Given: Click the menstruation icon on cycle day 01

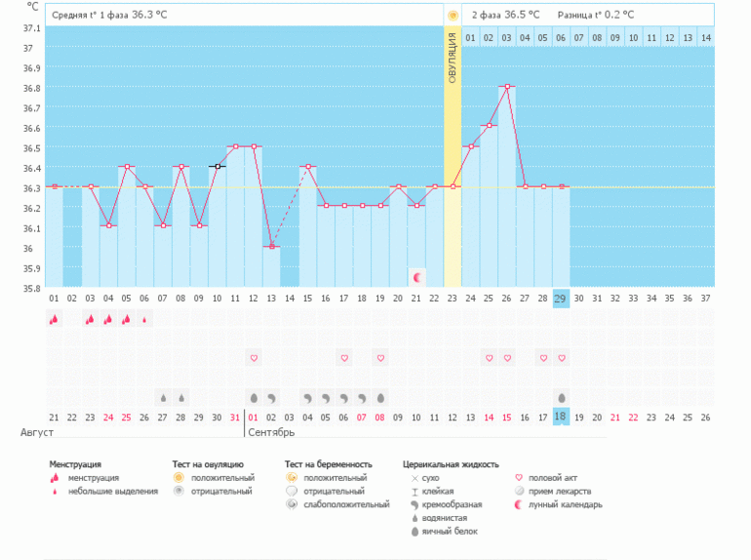Looking at the screenshot, I should (x=54, y=319).
